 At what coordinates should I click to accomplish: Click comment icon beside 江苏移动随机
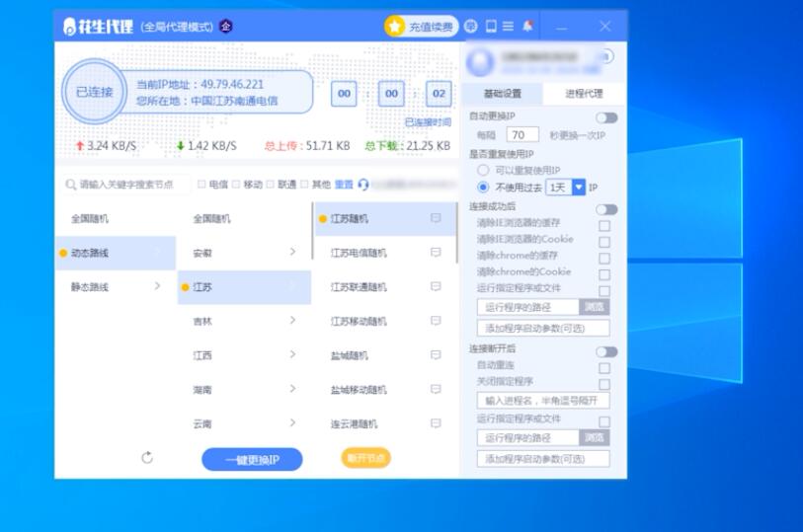point(436,321)
